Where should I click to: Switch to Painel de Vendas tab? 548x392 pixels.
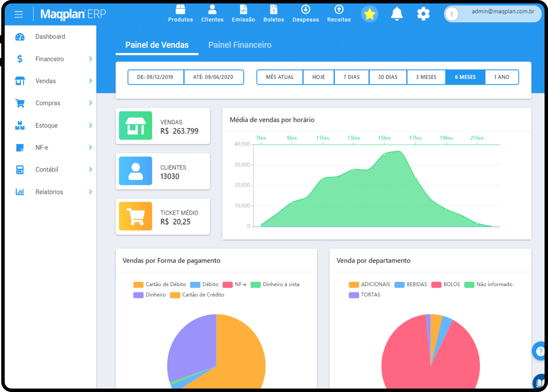tap(157, 45)
